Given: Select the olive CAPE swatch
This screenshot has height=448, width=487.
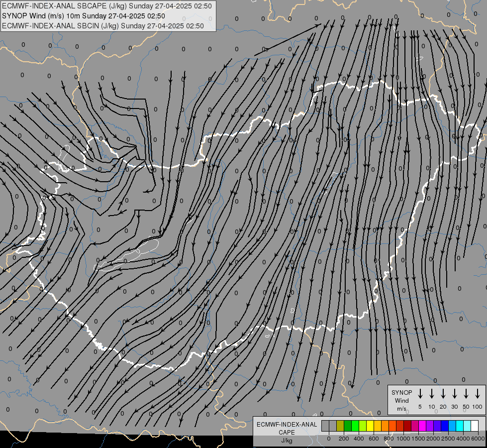Looking at the screenshot, I should pyautogui.click(x=340, y=426).
